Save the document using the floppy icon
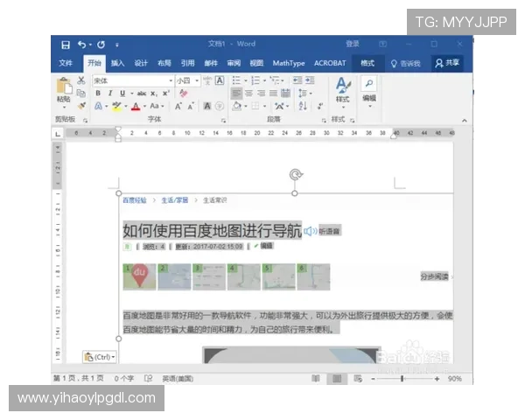The height and width of the screenshot is (420, 525). point(66,45)
